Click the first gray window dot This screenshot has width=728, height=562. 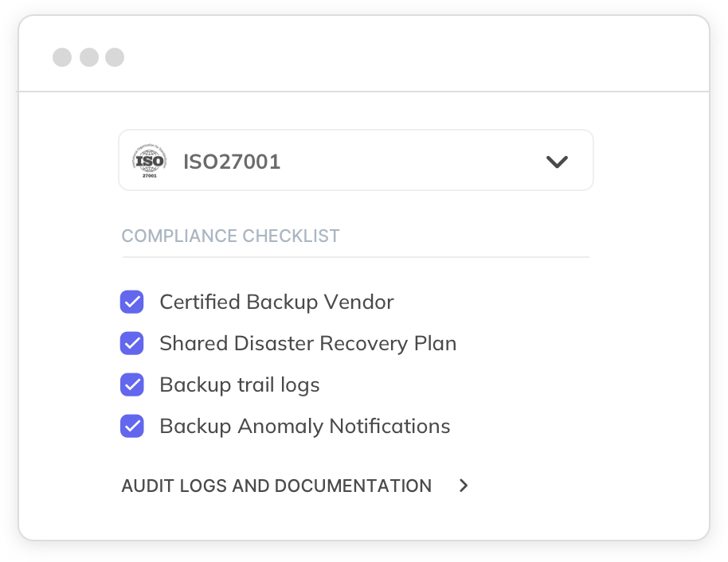pos(62,57)
